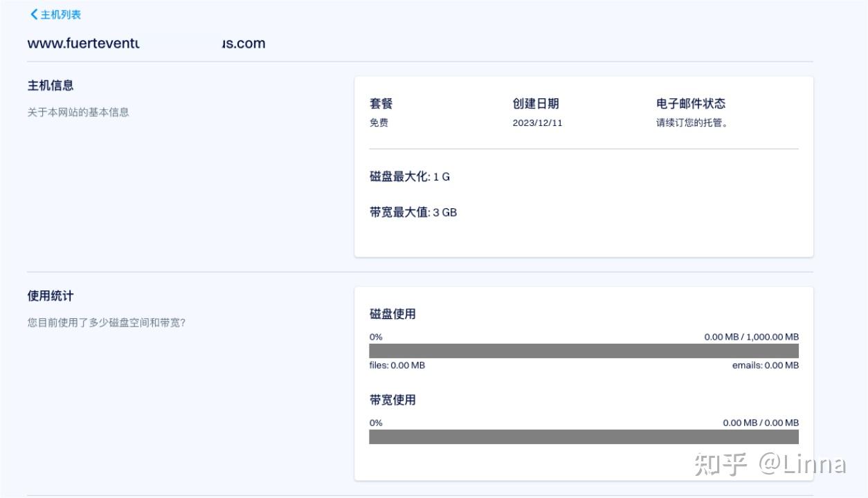This screenshot has width=868, height=498.
Task: Select the files: 0.00 MB label
Action: pyautogui.click(x=397, y=365)
